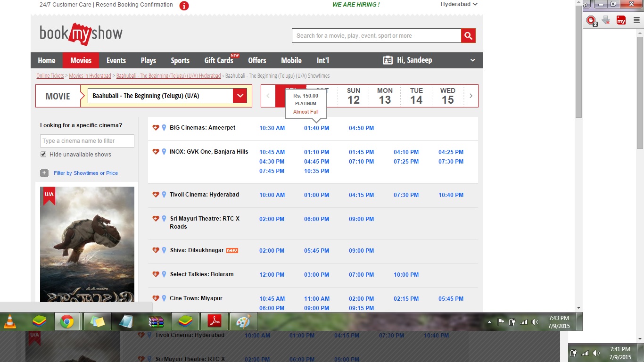Image resolution: width=644 pixels, height=362 pixels.
Task: Click the Google Chrome taskbar icon
Action: coord(67,321)
